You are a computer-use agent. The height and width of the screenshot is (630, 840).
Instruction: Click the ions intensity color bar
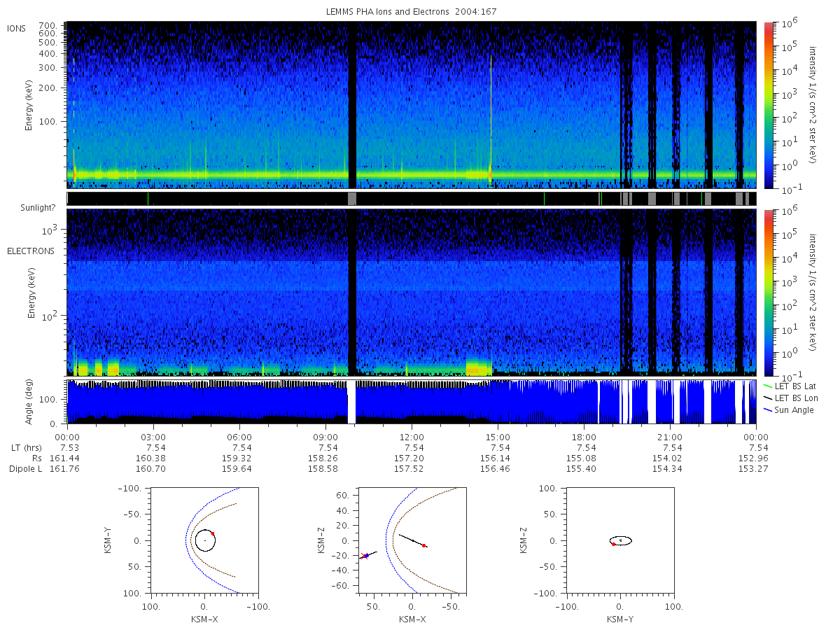[x=768, y=104]
